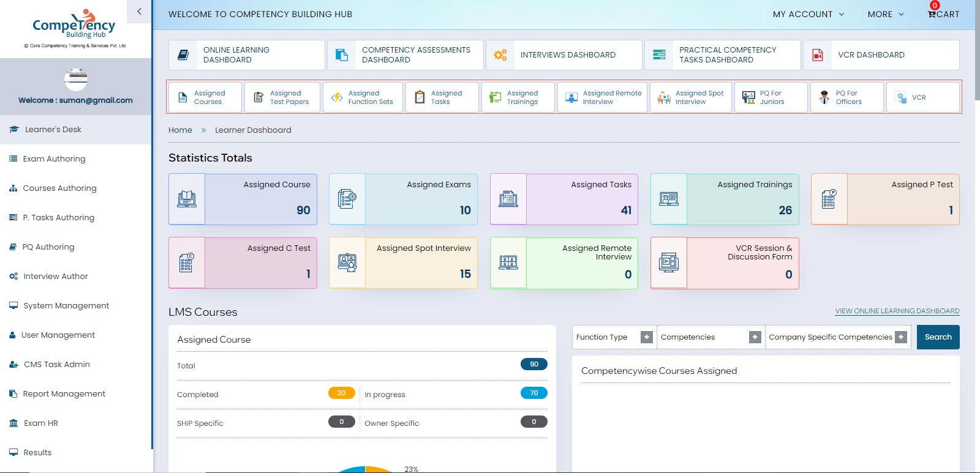Click the Learner Dashboard breadcrumb text
Viewport: 980px width, 473px height.
tap(253, 130)
